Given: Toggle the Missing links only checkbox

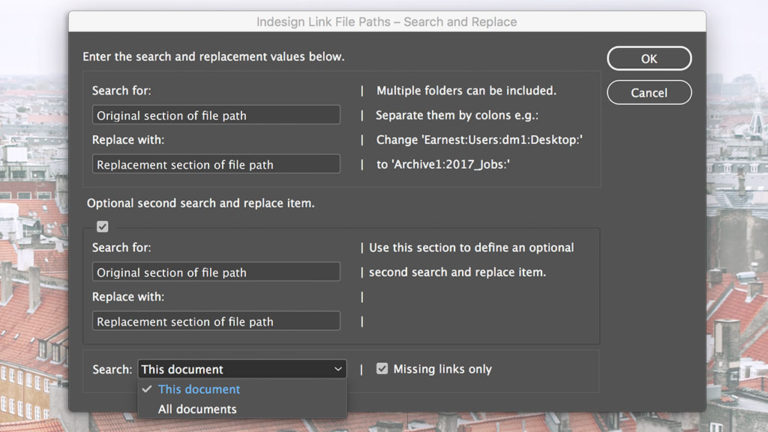Looking at the screenshot, I should click(381, 369).
